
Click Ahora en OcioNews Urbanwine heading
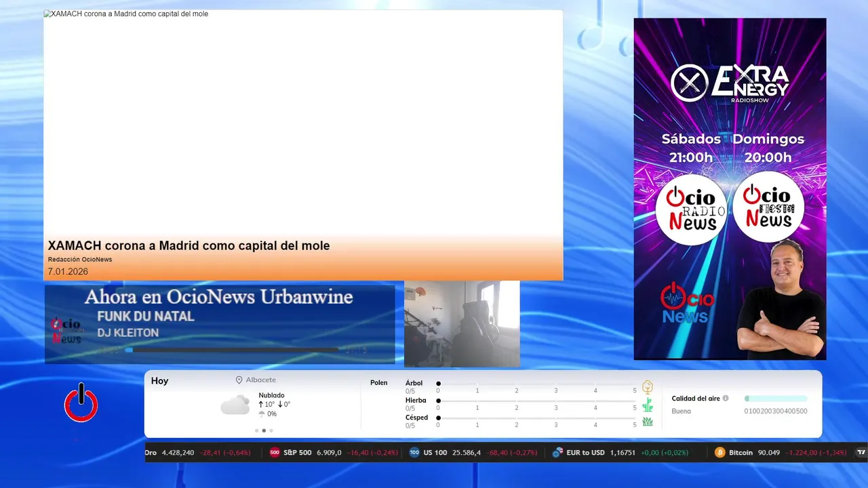pos(218,297)
